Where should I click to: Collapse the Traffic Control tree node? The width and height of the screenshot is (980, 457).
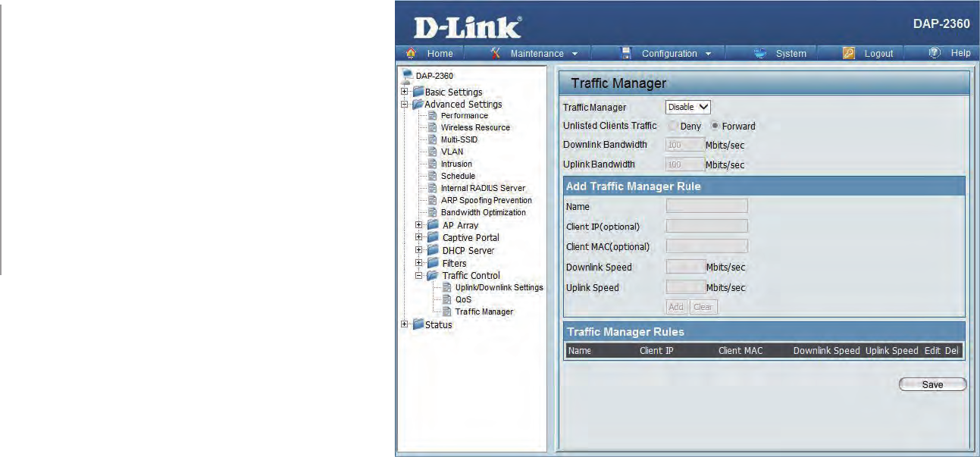tap(419, 275)
